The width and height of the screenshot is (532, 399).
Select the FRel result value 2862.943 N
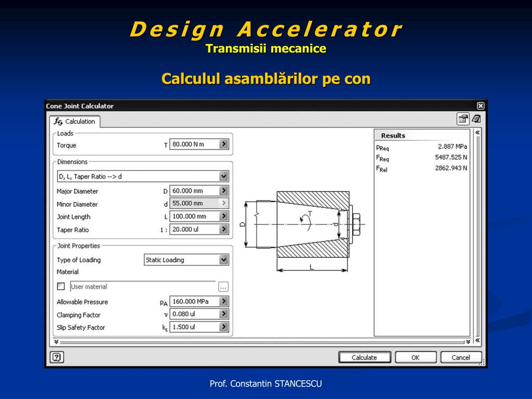451,168
